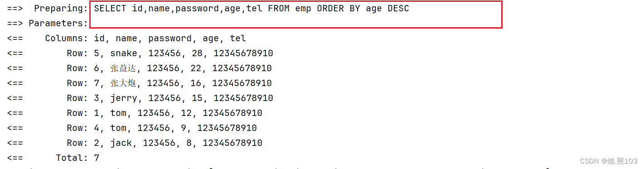Click the tel number in jack's row
Screen dimensions: 644x169
pyautogui.click(x=232, y=143)
